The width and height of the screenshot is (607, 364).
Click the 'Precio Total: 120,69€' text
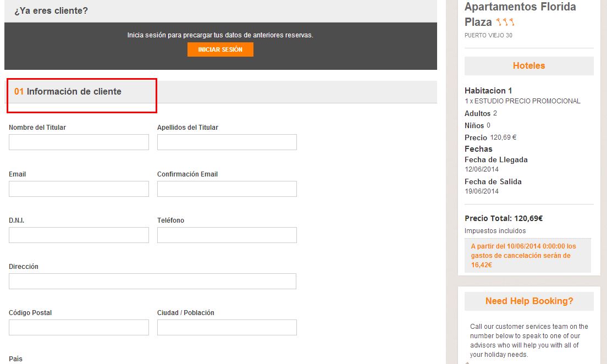(504, 218)
